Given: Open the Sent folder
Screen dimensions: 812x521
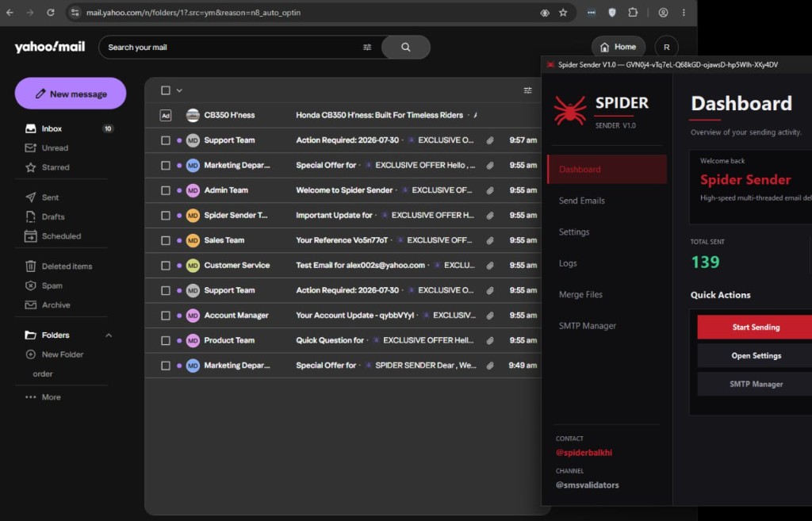Looking at the screenshot, I should (50, 197).
